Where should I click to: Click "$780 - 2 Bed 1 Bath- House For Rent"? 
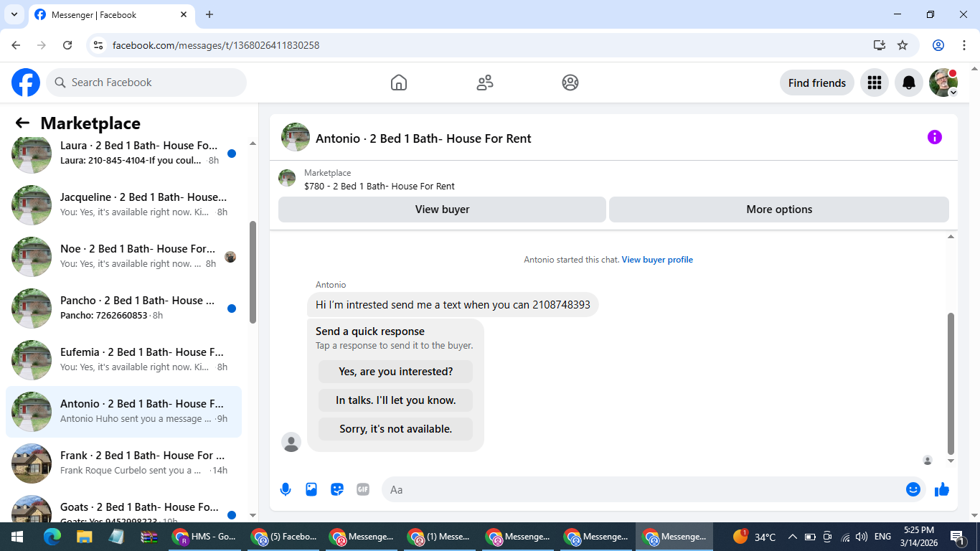[x=380, y=186]
